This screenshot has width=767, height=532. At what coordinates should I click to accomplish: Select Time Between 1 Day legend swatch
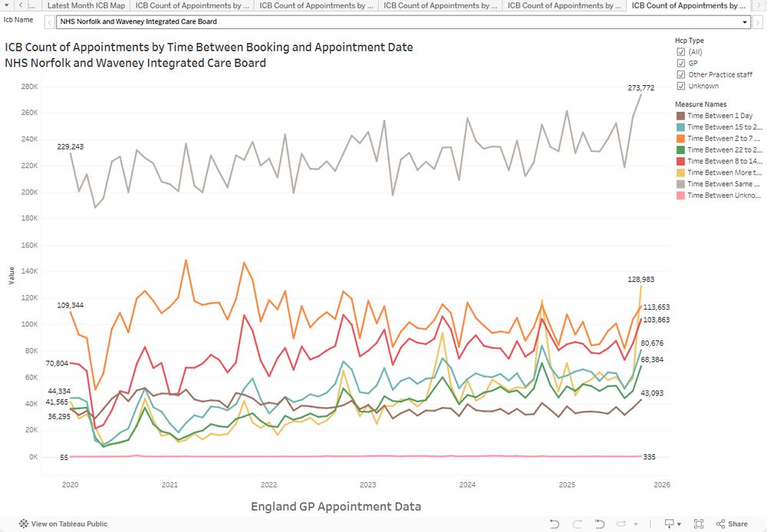tap(680, 116)
